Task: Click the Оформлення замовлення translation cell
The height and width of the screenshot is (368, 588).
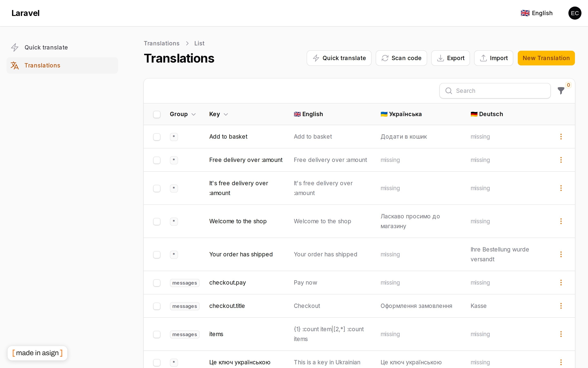Action: [x=416, y=306]
